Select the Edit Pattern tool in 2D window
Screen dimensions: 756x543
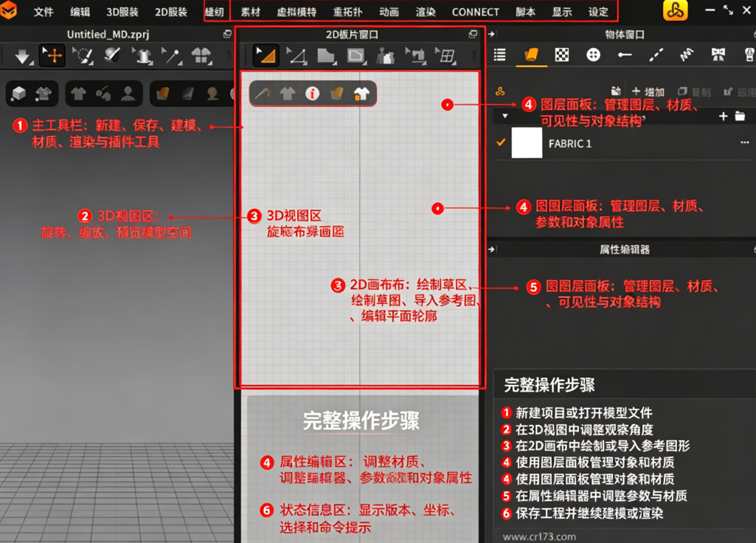[266, 55]
